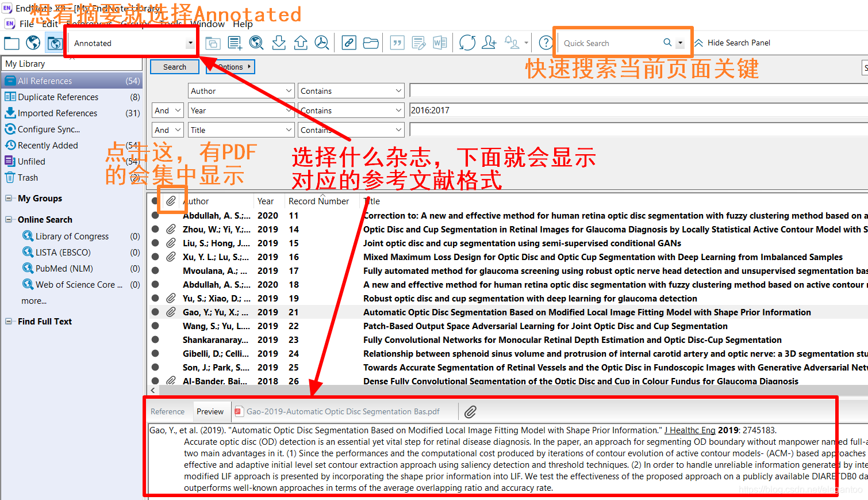Click Export (up arrow) toolbar icon
This screenshot has height=500, width=868.
click(x=301, y=43)
